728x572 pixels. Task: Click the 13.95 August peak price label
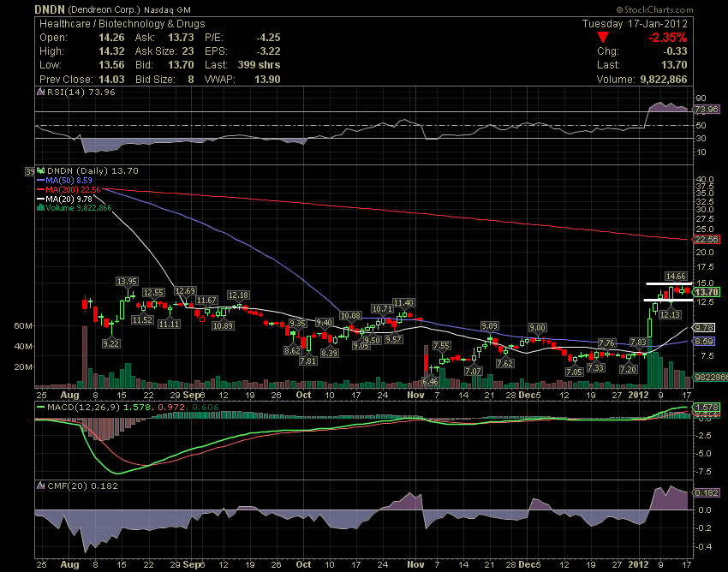click(x=127, y=282)
